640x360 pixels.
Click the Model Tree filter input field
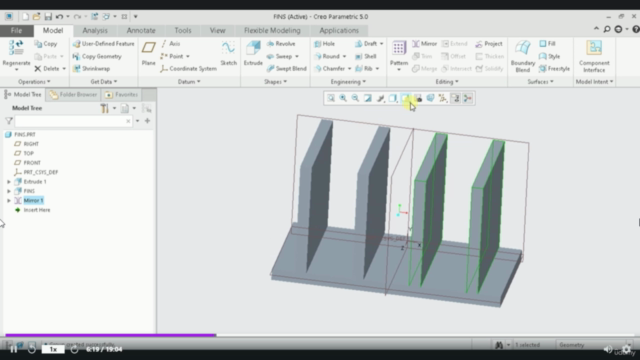[x=73, y=121]
